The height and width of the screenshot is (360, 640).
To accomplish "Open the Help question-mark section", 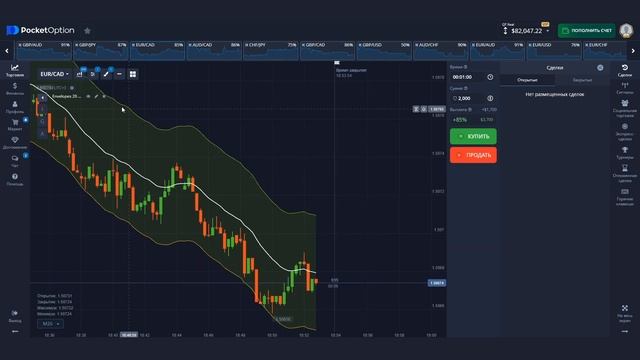I will [x=15, y=179].
